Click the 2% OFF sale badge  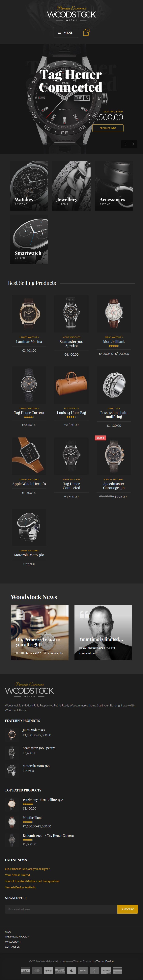(100, 438)
